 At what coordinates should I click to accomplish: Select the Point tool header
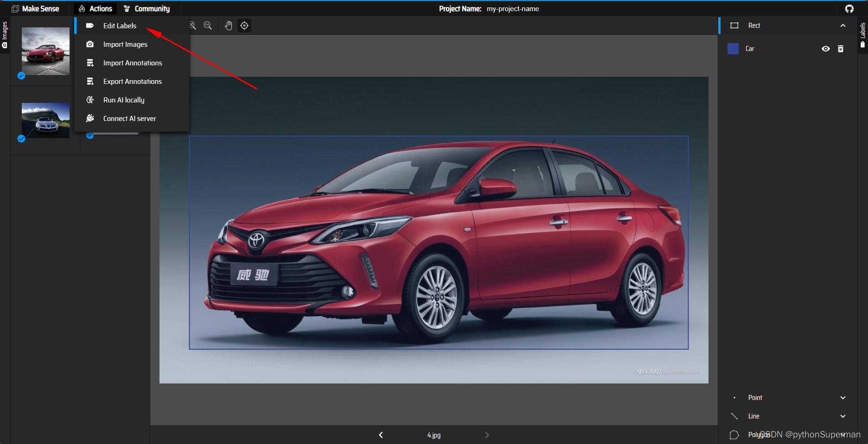point(788,398)
